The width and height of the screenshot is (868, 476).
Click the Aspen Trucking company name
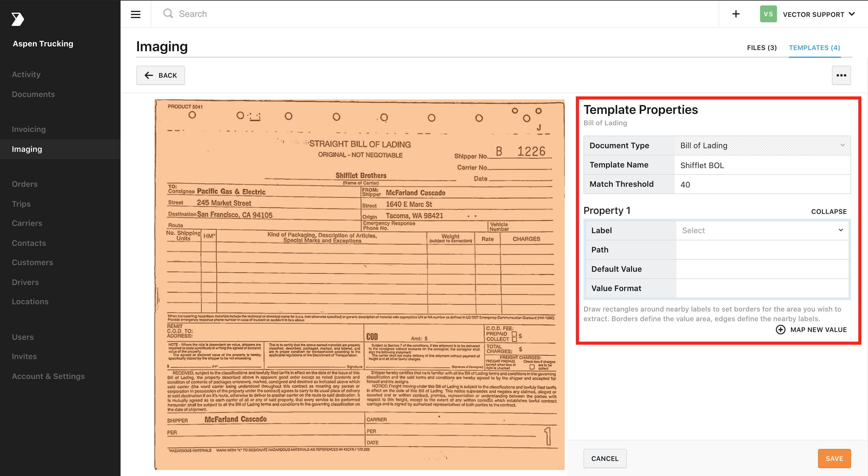tap(43, 44)
